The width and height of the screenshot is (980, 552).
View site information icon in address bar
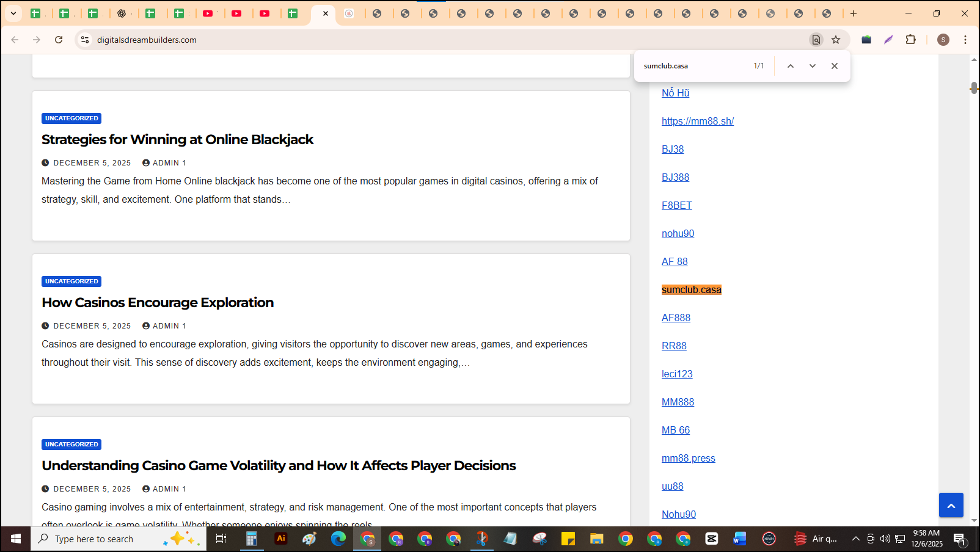[x=85, y=40]
